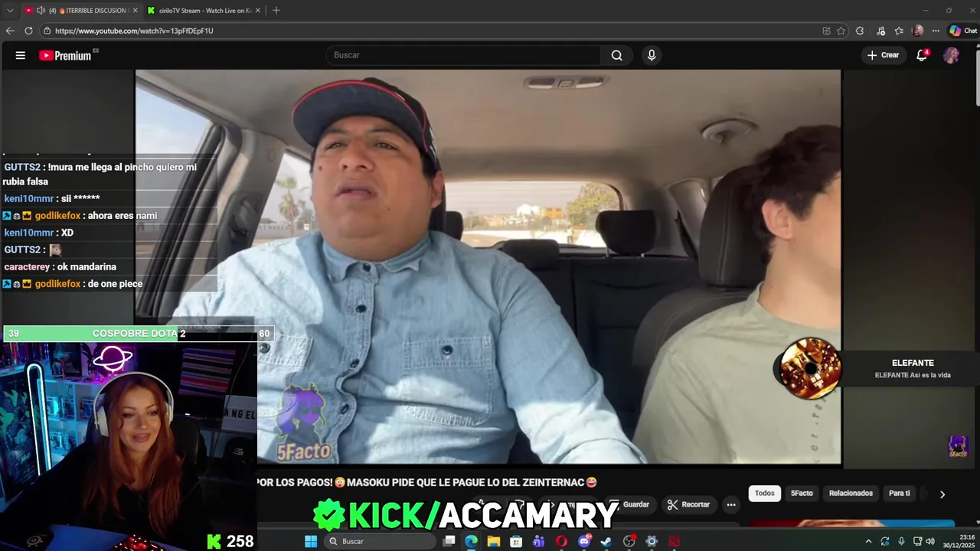Open Microsoft Edge from the taskbar
The image size is (980, 551).
(x=472, y=541)
